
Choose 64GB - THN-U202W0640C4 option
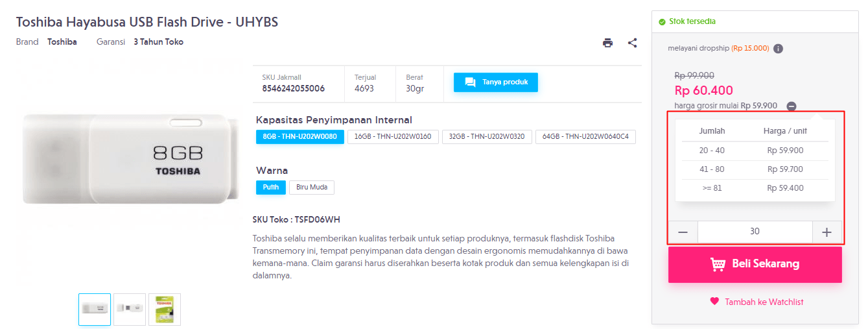(x=586, y=136)
